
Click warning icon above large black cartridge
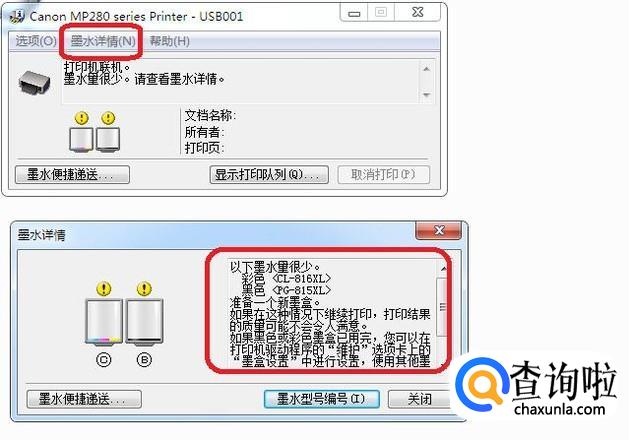[x=144, y=288]
